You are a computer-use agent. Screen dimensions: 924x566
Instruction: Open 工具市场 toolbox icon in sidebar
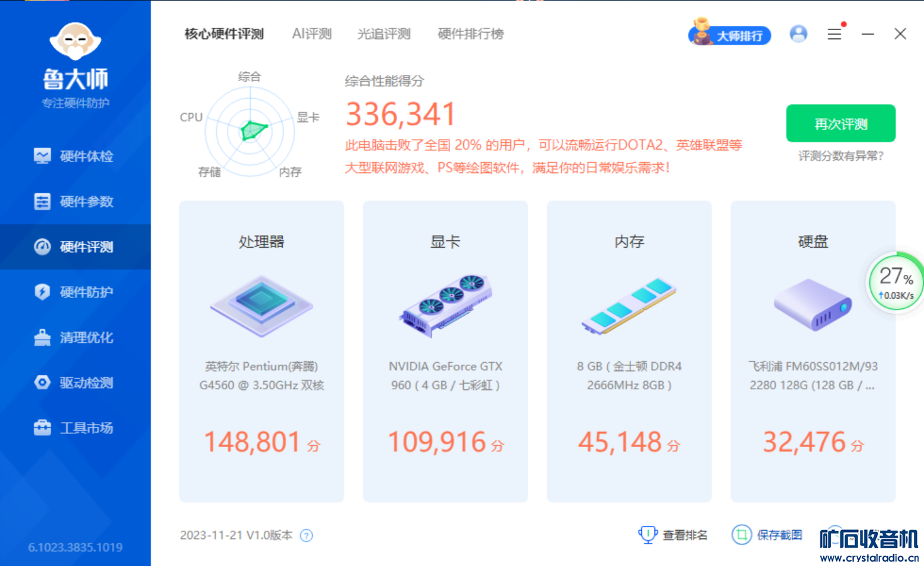pos(42,428)
